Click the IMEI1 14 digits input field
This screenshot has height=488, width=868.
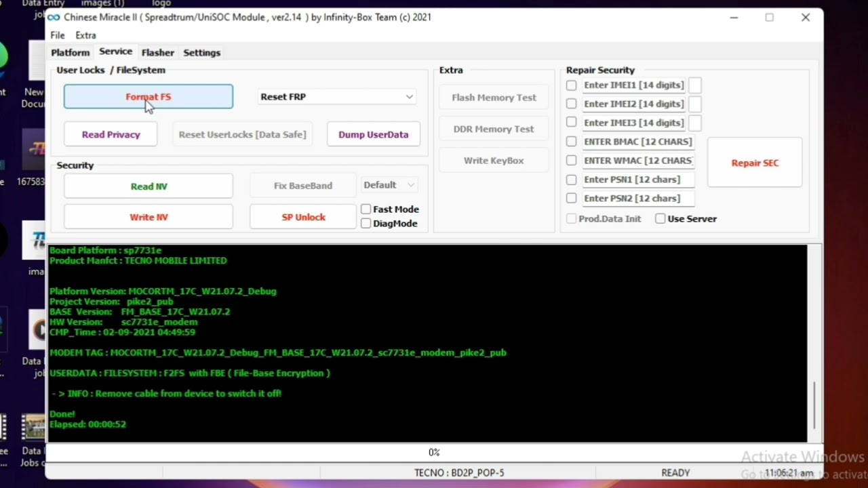click(634, 85)
